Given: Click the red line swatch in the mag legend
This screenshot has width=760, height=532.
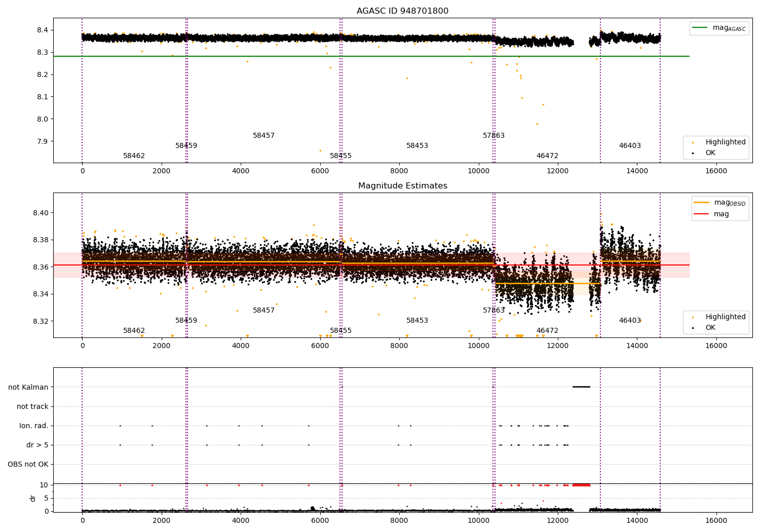Looking at the screenshot, I should coord(701,214).
